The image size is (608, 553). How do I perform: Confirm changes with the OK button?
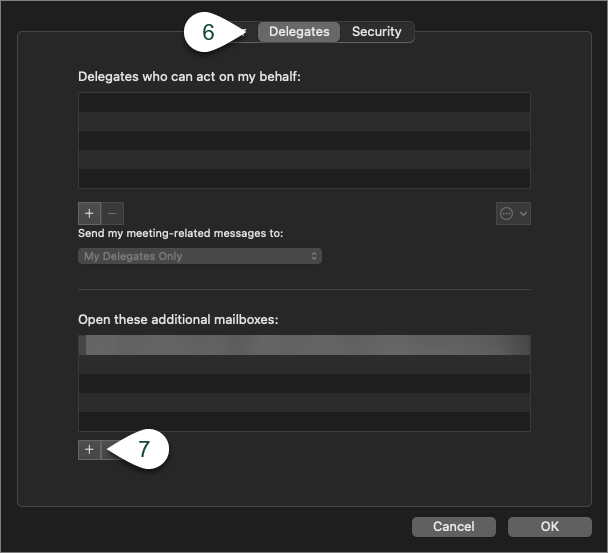click(549, 526)
